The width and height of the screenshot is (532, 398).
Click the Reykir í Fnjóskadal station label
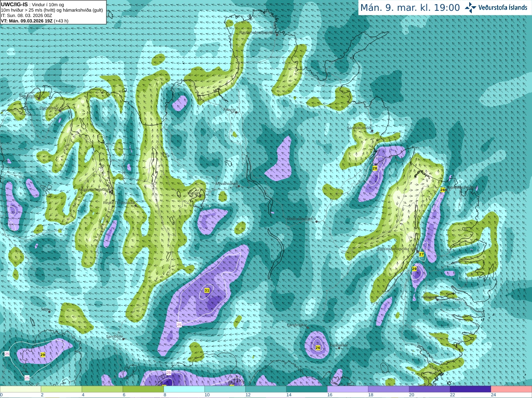tap(119, 203)
